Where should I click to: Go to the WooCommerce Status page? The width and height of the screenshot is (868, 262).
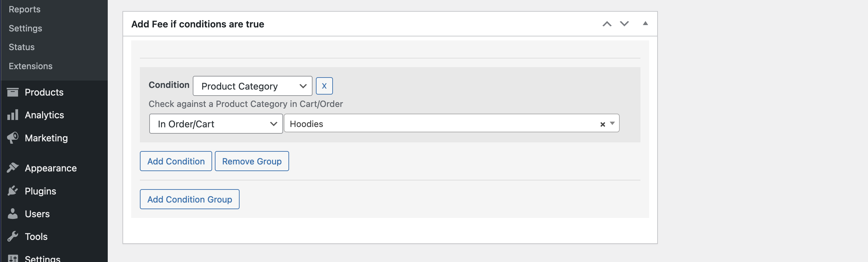point(21,47)
